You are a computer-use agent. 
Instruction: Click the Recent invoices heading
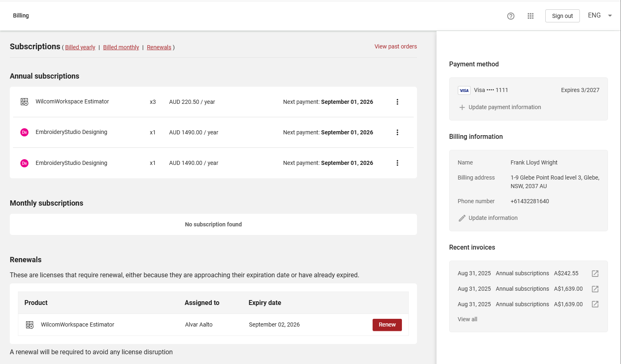coord(472,247)
